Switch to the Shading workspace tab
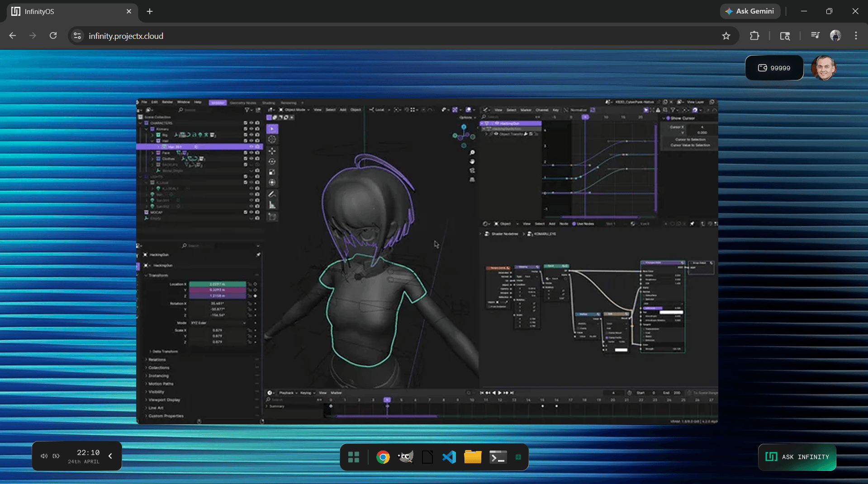 point(269,103)
